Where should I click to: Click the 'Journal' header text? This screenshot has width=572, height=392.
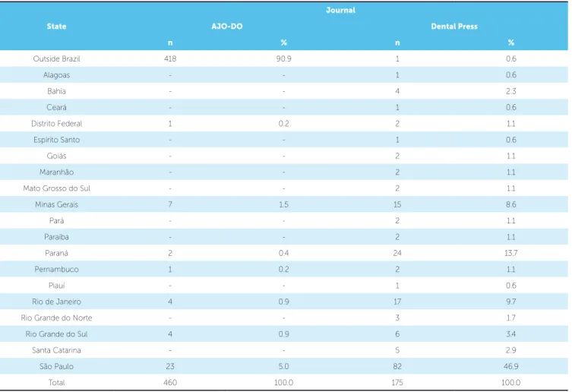(340, 10)
